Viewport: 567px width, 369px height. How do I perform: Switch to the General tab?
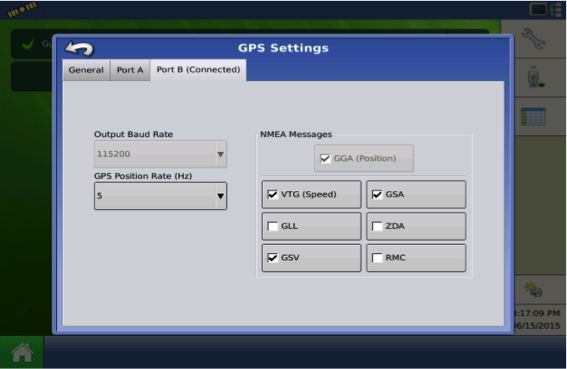(x=86, y=70)
